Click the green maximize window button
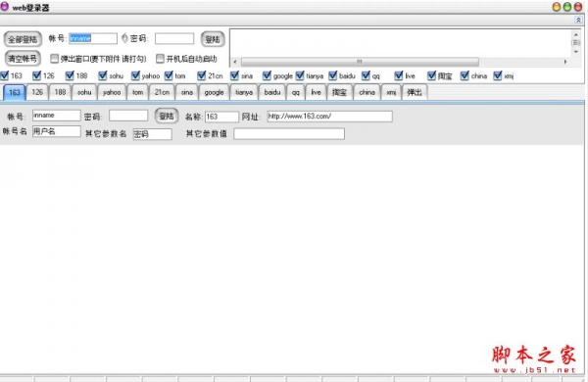This screenshot has width=588, height=382. pos(567,7)
